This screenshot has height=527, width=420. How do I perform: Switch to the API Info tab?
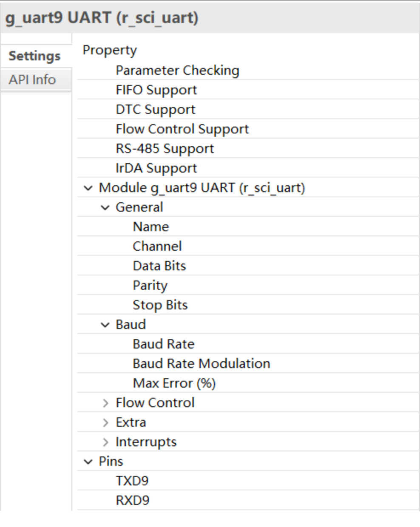(36, 79)
